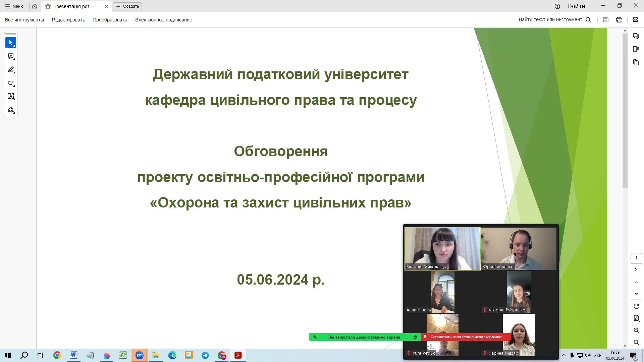This screenshot has height=362, width=644.
Task: Activate the text select box tool
Action: (x=11, y=97)
